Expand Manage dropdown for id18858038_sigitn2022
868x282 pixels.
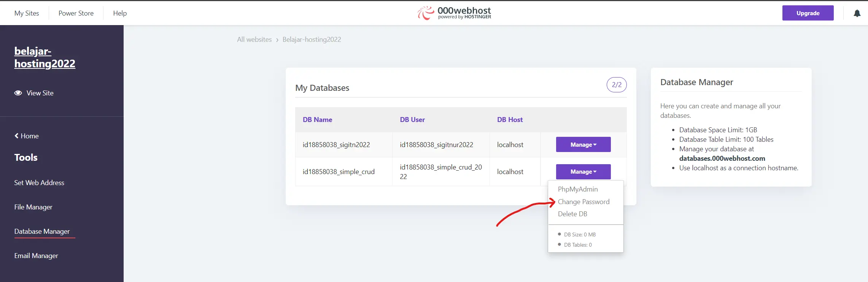[x=583, y=144]
